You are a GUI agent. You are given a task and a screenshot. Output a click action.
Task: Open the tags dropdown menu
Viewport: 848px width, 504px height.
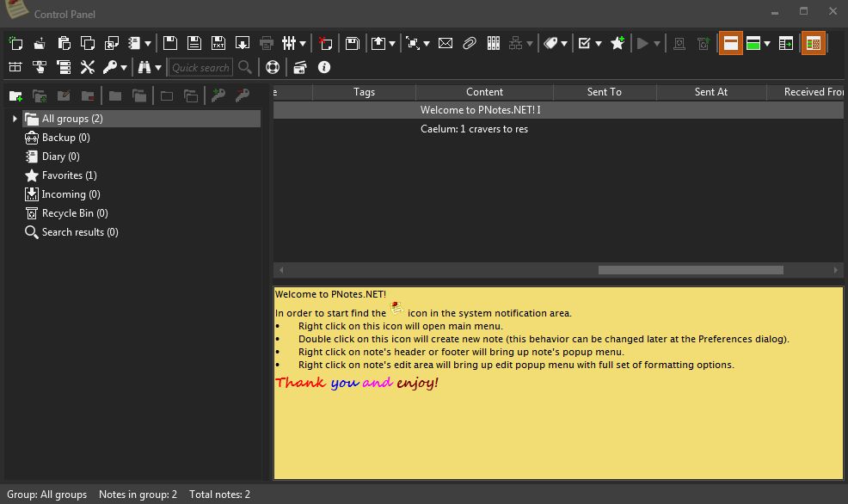point(563,43)
